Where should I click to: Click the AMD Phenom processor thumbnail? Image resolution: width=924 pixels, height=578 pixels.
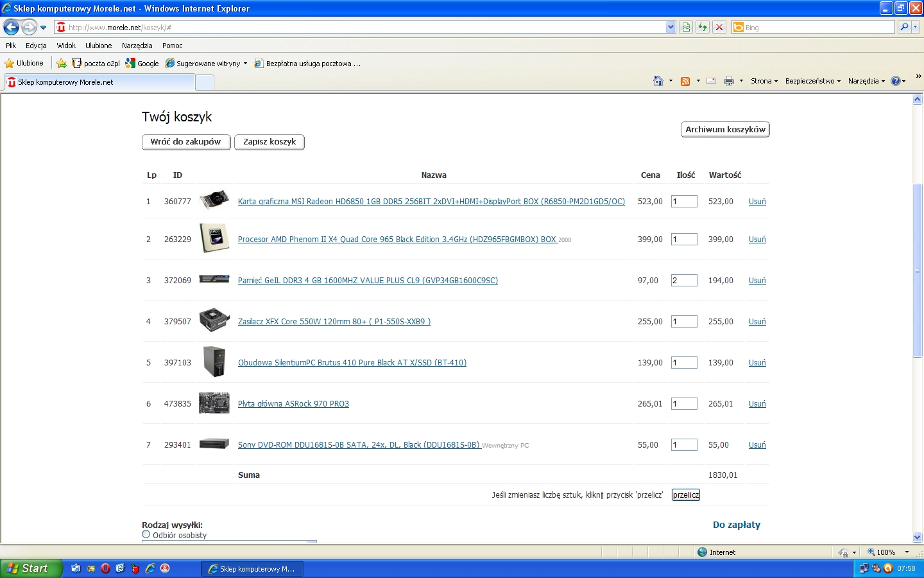tap(214, 238)
